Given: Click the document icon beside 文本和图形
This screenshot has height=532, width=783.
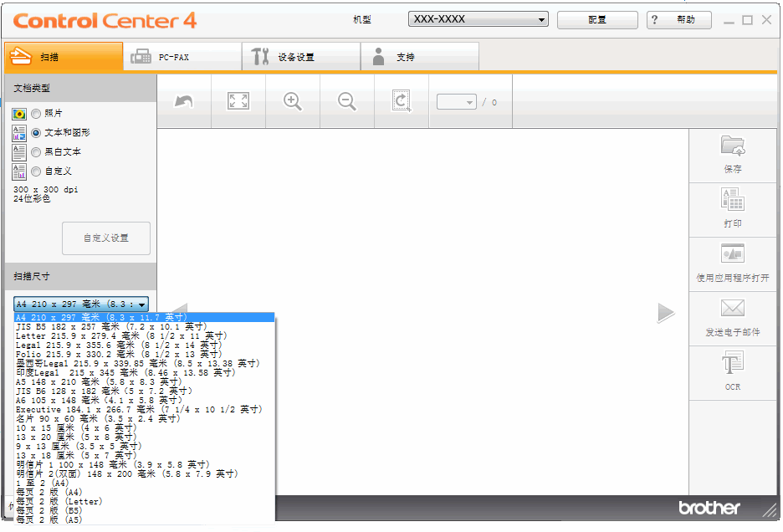Looking at the screenshot, I should coord(19,133).
